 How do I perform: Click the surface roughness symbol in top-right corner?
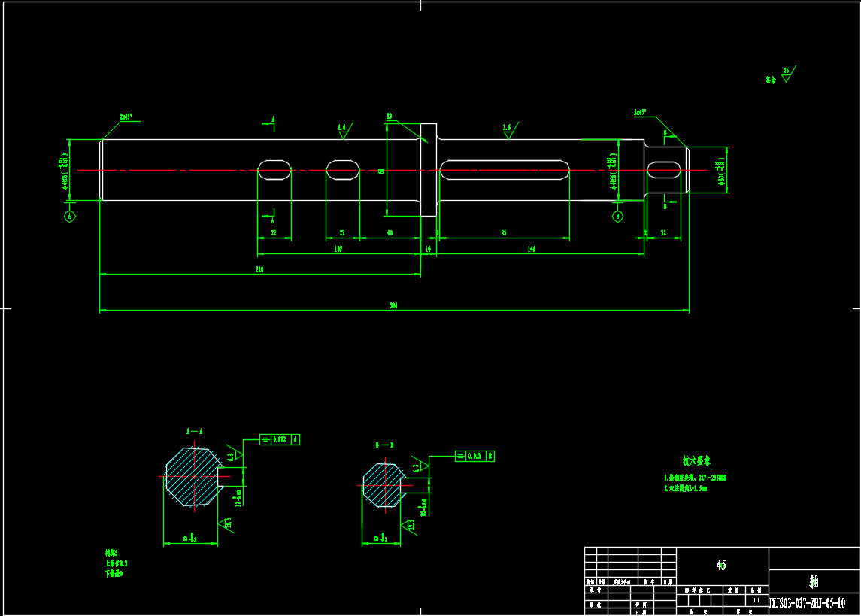[x=788, y=74]
